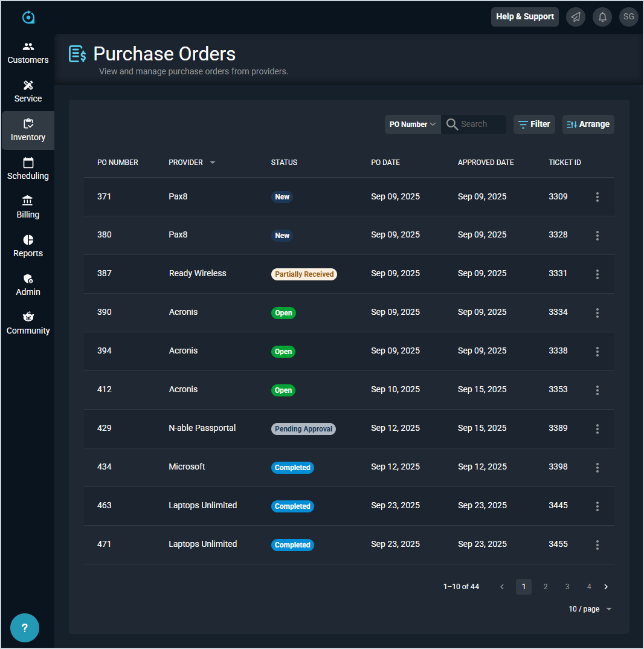Open row actions for PO 390
The image size is (644, 649).
click(x=597, y=313)
